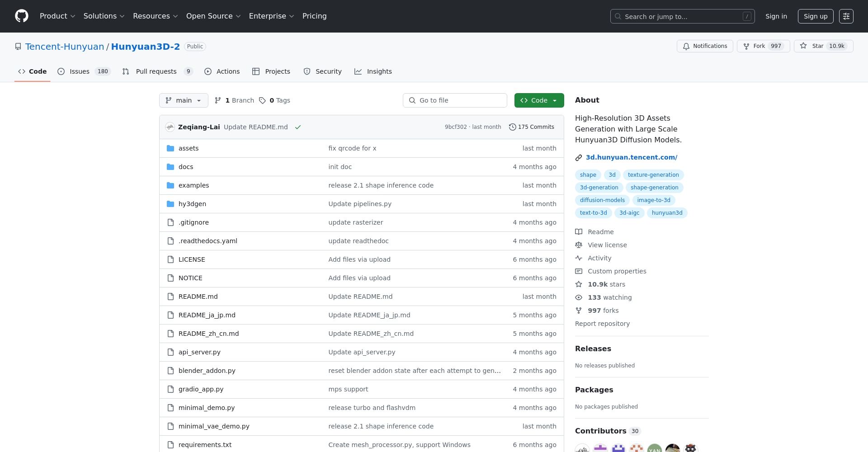This screenshot has height=452, width=868.
Task: View the 175 Commits history
Action: [x=532, y=127]
